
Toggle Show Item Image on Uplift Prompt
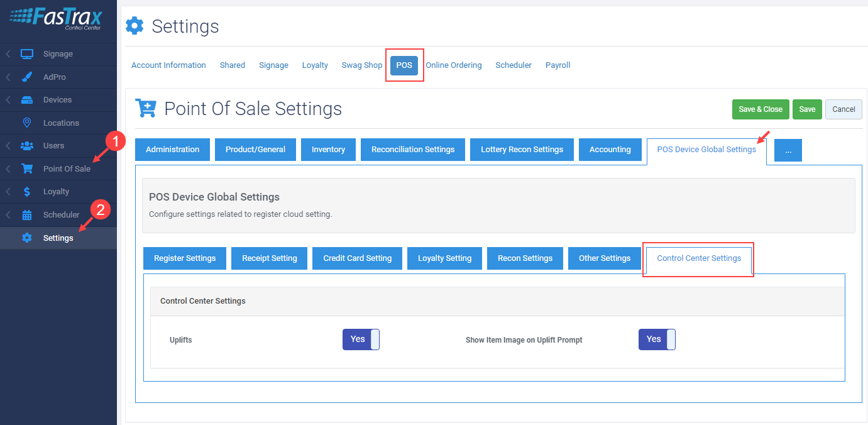[657, 339]
